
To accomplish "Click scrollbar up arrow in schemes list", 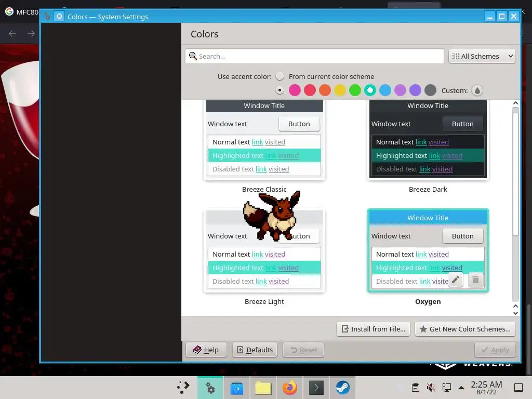I will 515,103.
